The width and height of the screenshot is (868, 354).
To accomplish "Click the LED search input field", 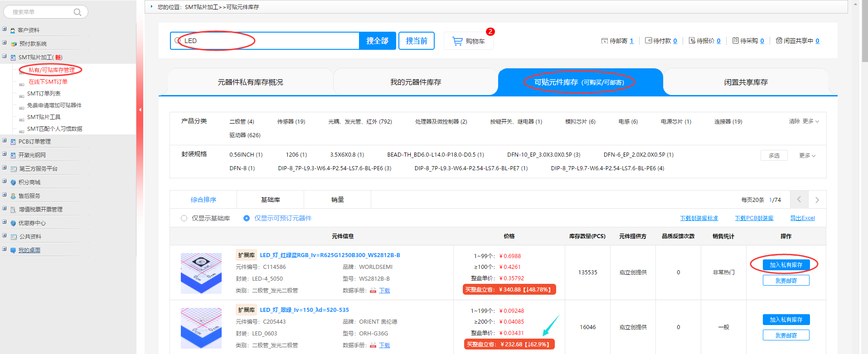I will 267,41.
